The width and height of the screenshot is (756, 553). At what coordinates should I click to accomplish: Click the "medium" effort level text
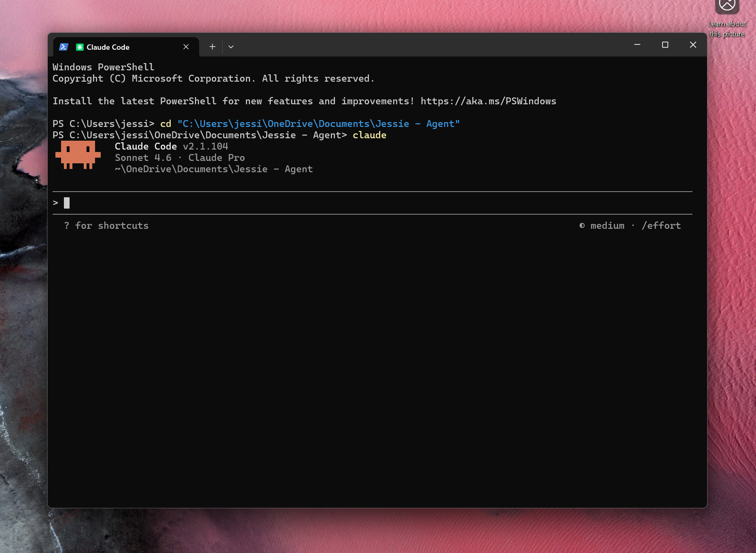[607, 226]
